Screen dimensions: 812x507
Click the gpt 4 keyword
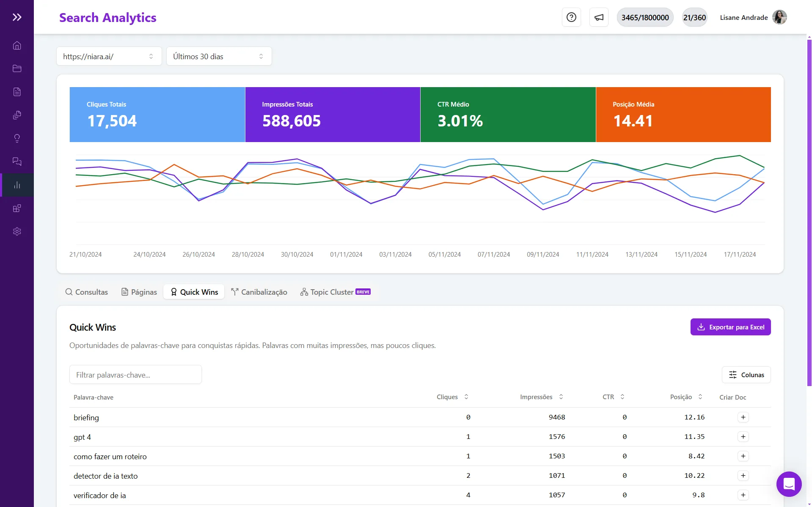(82, 437)
